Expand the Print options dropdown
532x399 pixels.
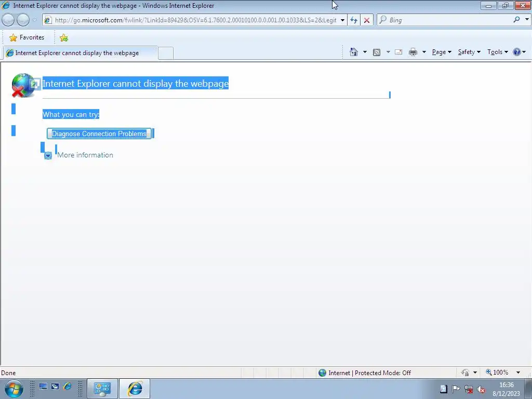pos(424,52)
